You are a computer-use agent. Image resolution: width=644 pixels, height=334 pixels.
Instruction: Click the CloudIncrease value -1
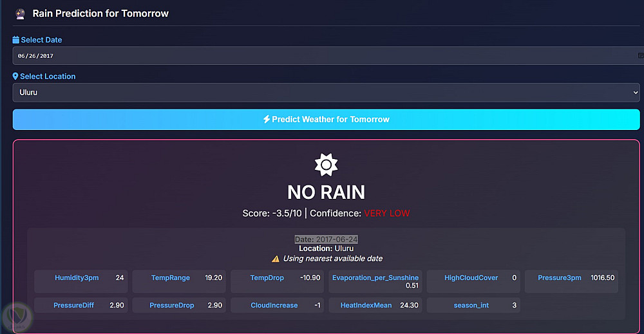tap(317, 305)
